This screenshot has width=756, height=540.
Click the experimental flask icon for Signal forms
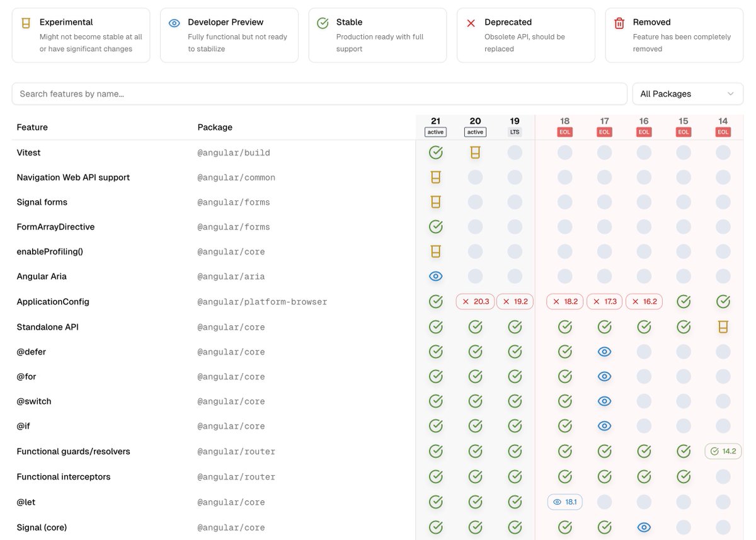click(x=435, y=202)
